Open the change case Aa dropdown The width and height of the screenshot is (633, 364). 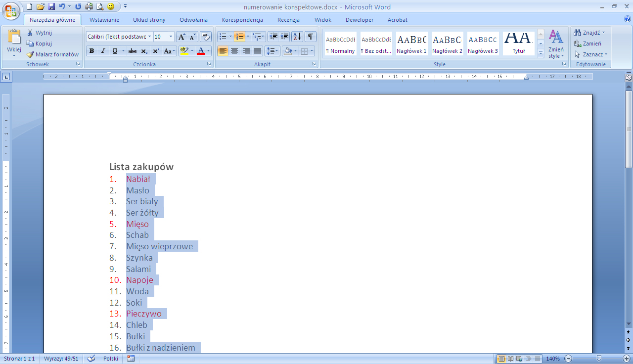point(169,51)
